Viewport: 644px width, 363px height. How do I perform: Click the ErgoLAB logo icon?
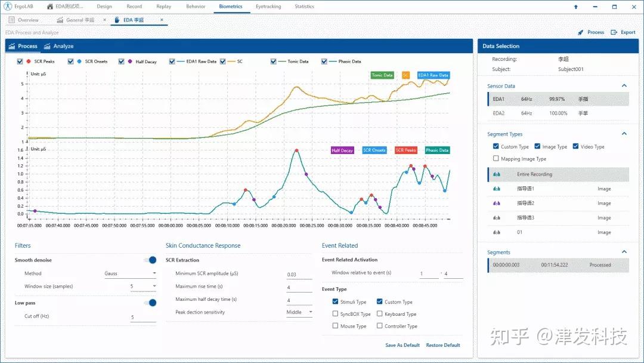8,6
